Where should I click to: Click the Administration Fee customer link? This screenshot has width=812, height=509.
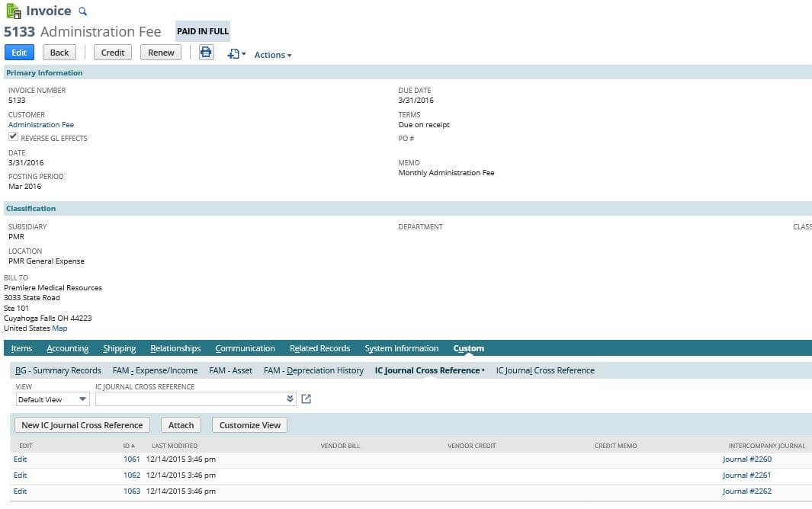pyautogui.click(x=41, y=125)
